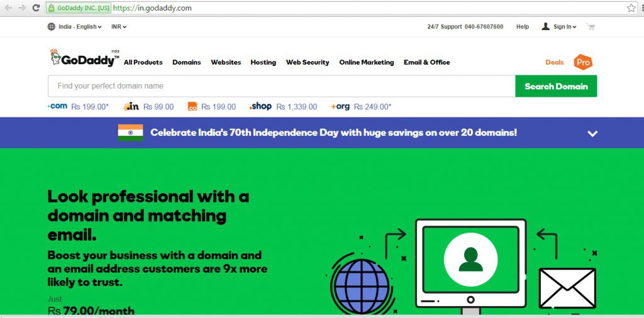Click the GoDaddy INC. [US] certificate label
Viewport: 644px width, 318px height.
(x=83, y=8)
